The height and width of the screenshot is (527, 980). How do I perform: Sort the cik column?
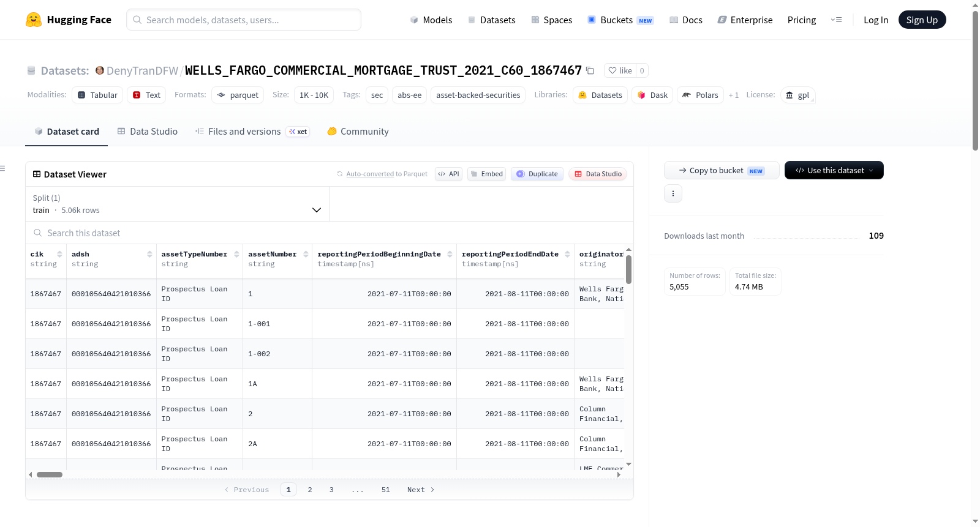pyautogui.click(x=59, y=254)
